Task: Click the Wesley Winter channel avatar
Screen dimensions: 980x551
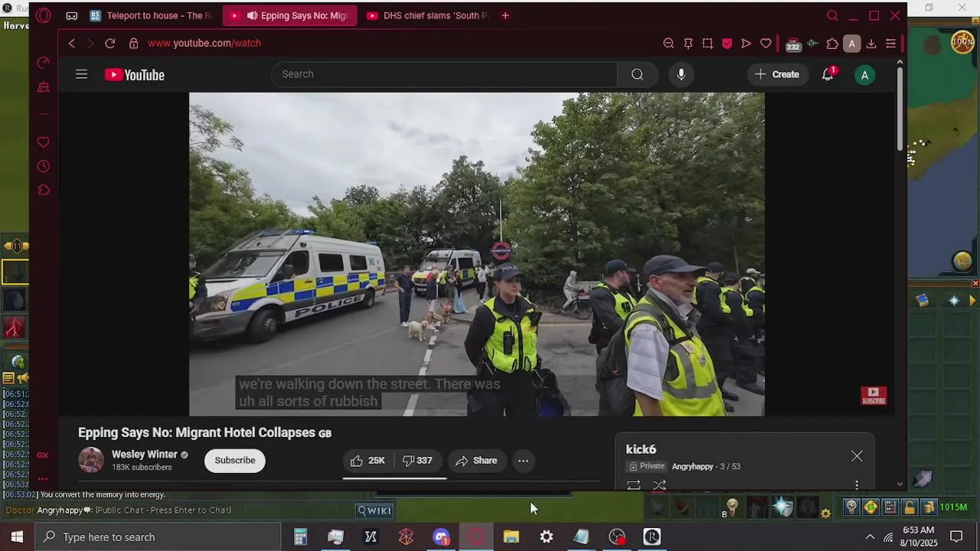Action: (91, 460)
